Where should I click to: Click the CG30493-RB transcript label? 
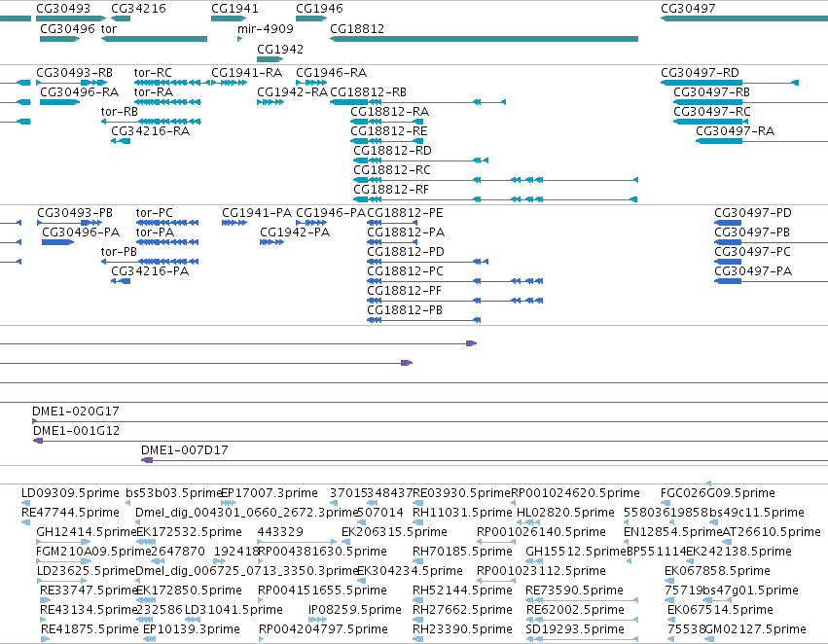pos(75,72)
